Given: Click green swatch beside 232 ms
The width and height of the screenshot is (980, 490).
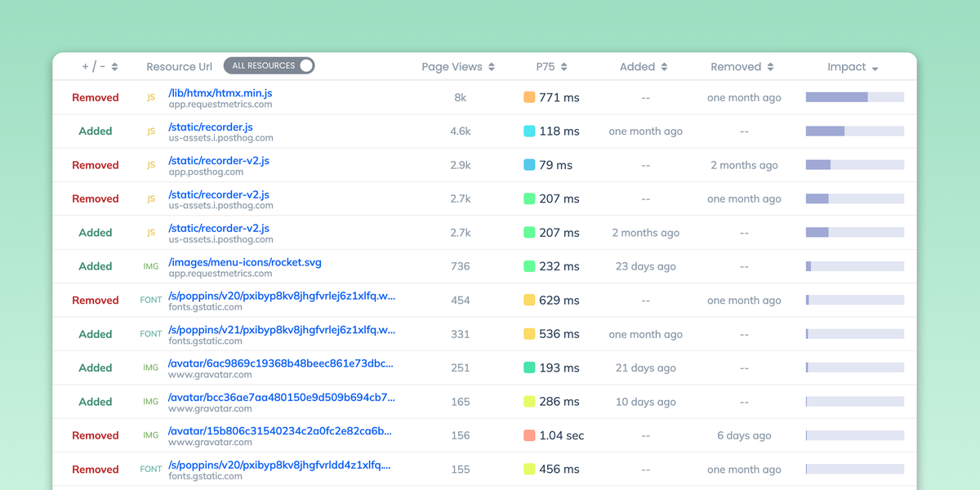Looking at the screenshot, I should [x=529, y=266].
